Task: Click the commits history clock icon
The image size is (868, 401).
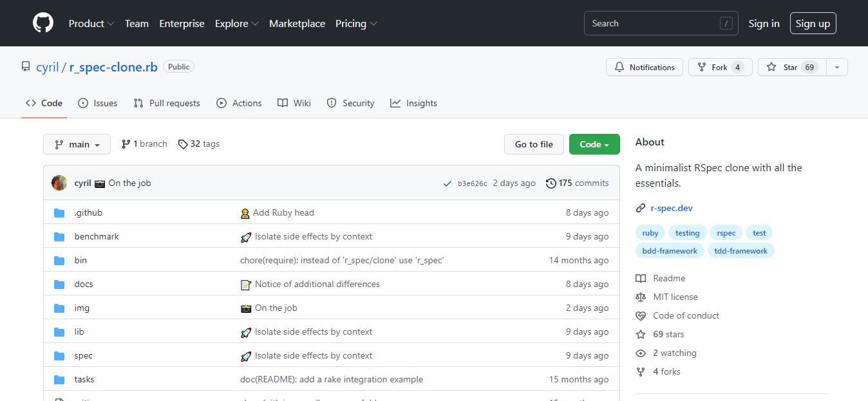Action: tap(551, 183)
